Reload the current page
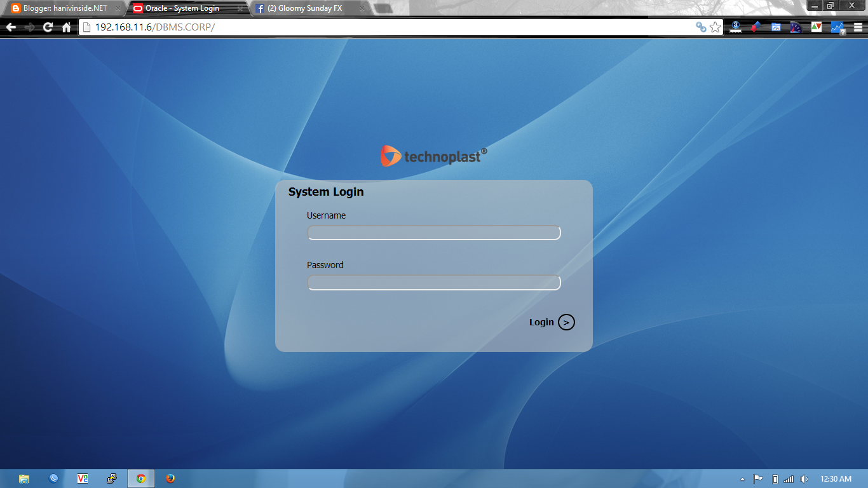The width and height of the screenshot is (868, 488). click(48, 27)
